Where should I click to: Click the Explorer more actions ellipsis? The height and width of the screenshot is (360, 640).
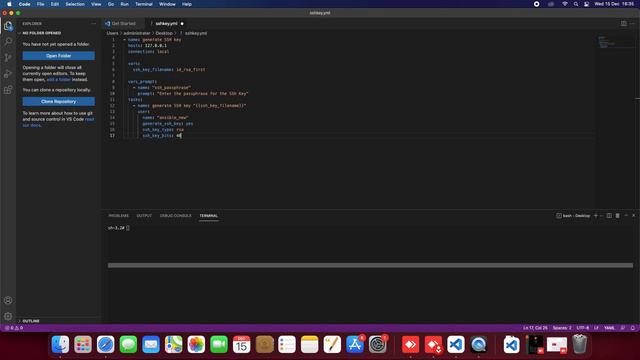click(93, 24)
